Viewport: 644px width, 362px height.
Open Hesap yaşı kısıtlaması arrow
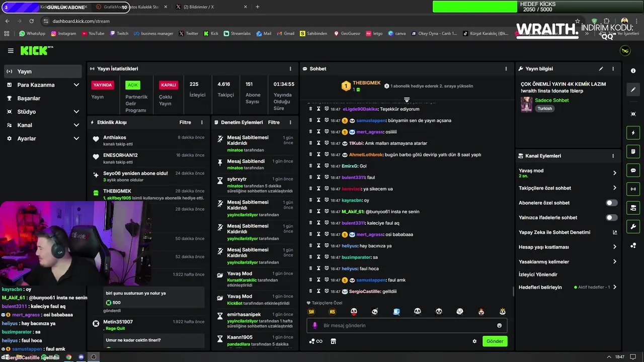tap(615, 247)
